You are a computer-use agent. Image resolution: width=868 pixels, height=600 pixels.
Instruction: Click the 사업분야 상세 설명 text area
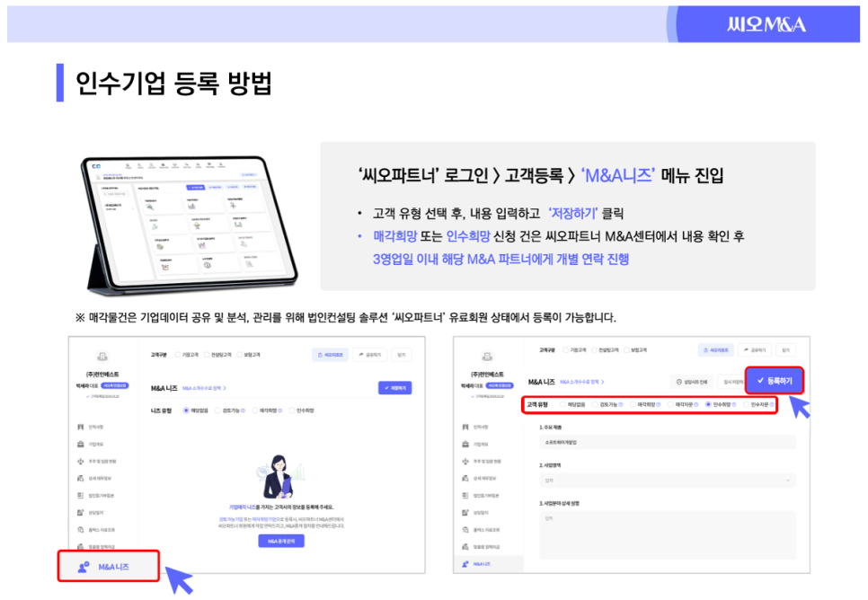click(667, 535)
